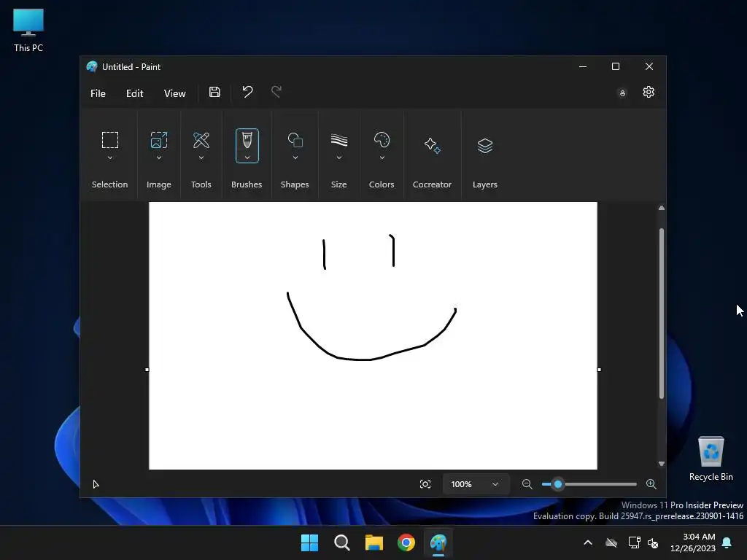Expand the Brushes dropdown chevron
This screenshot has width=747, height=560.
click(x=247, y=157)
